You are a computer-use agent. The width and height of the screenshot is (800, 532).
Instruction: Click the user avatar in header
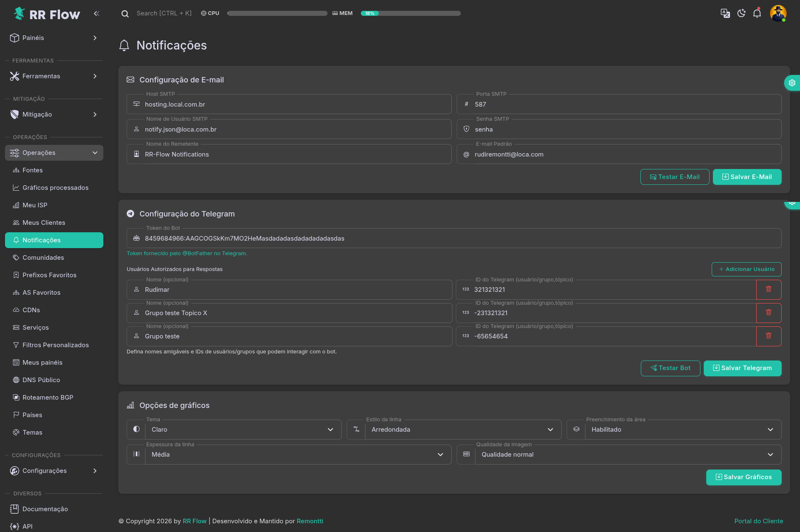(x=778, y=13)
